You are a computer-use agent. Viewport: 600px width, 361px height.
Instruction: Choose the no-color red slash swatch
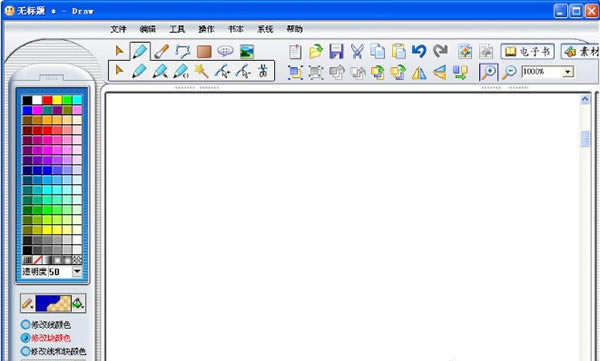[x=37, y=260]
